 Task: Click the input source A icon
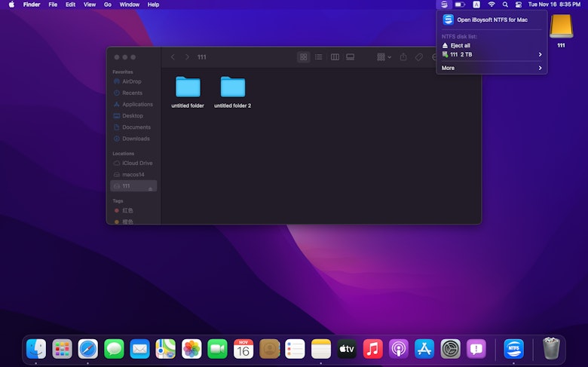pyautogui.click(x=476, y=5)
